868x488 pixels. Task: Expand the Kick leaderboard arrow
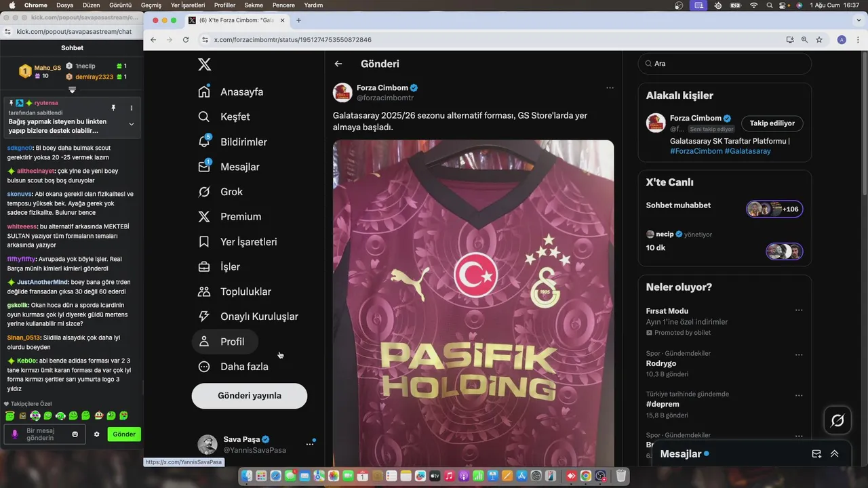coord(72,89)
